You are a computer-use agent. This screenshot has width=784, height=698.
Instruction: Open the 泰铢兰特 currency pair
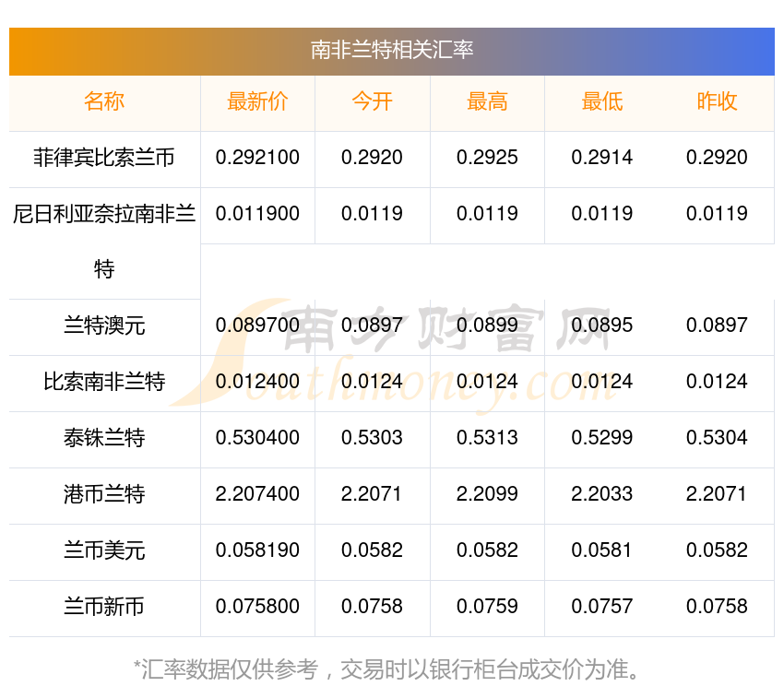[104, 438]
